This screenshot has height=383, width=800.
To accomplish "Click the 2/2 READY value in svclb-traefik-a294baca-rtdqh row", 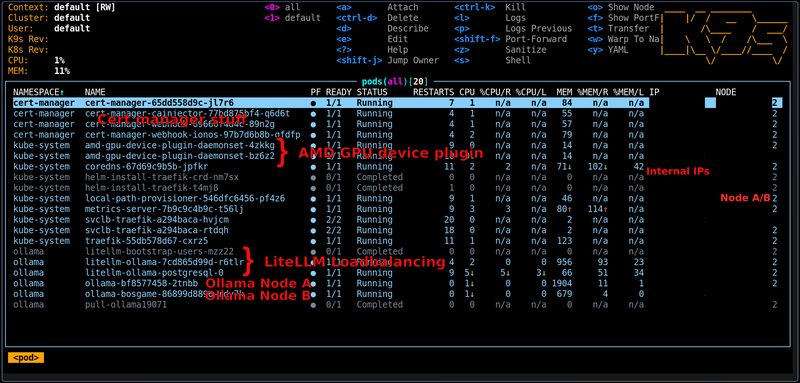I will click(334, 231).
